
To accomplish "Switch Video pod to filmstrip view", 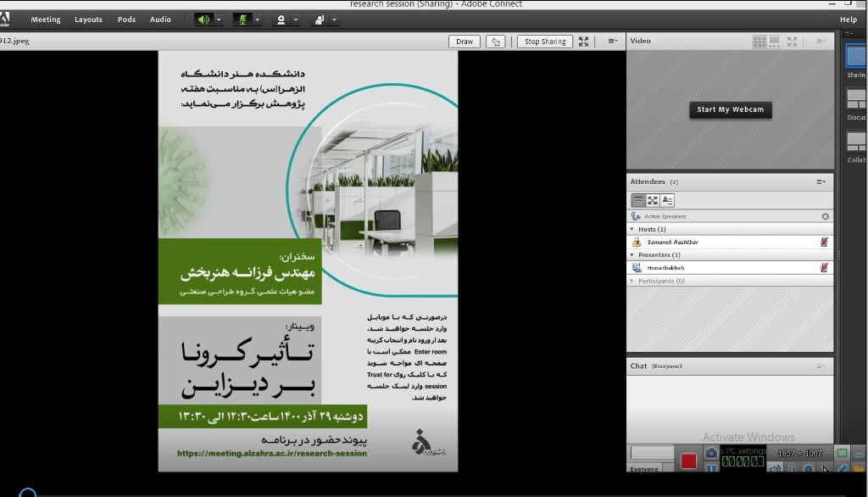I will pyautogui.click(x=775, y=42).
